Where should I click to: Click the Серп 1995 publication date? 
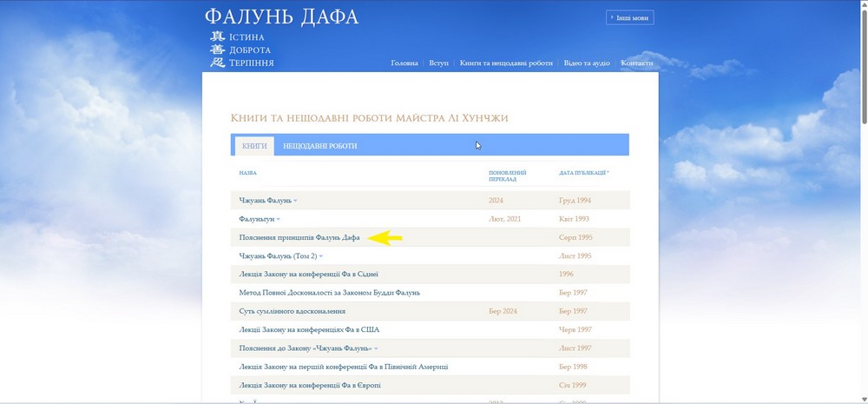coord(575,237)
